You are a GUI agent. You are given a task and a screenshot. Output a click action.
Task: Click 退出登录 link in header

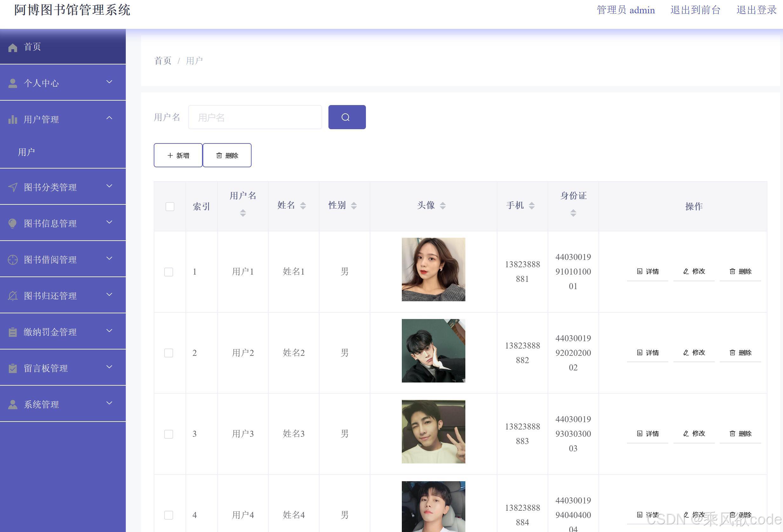756,10
